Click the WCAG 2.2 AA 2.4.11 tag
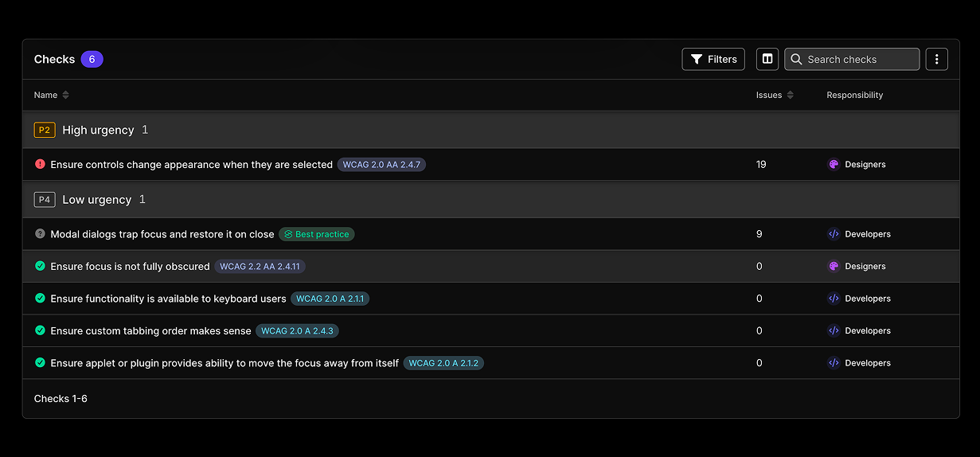Image resolution: width=980 pixels, height=457 pixels. pyautogui.click(x=260, y=267)
